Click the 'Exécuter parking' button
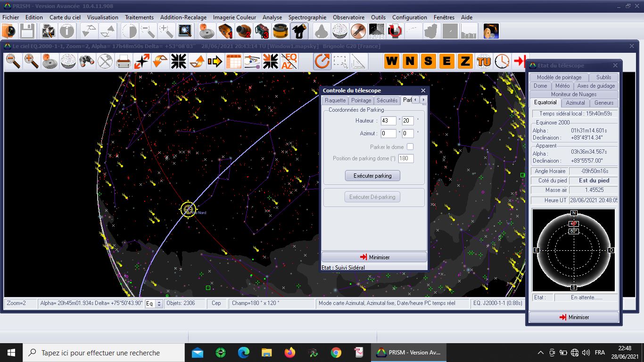 [x=372, y=176]
